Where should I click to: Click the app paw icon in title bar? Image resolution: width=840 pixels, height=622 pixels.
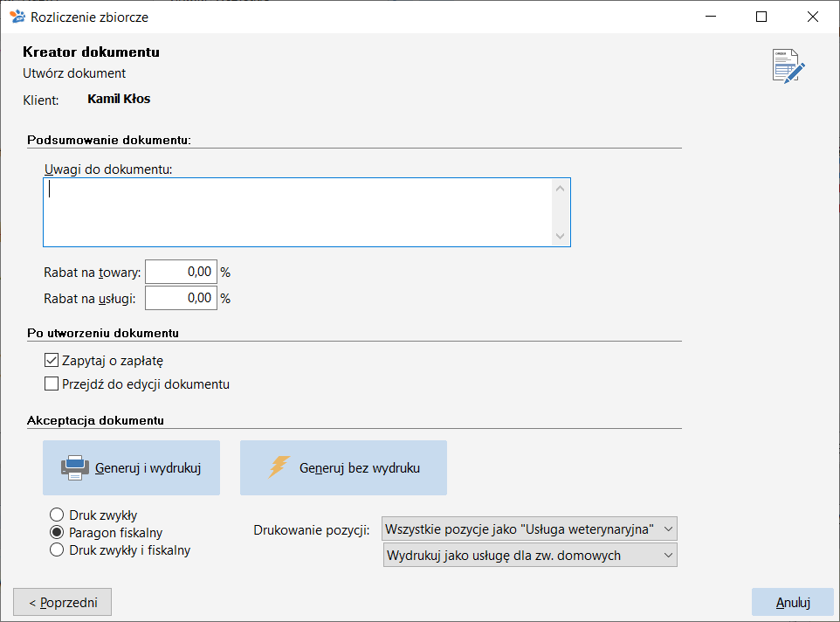coord(17,17)
